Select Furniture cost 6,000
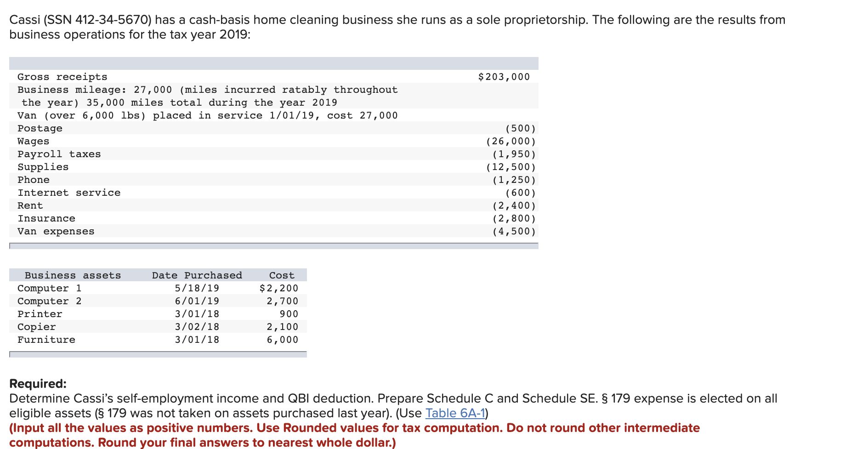Screen dimensions: 868x449 [x=282, y=340]
